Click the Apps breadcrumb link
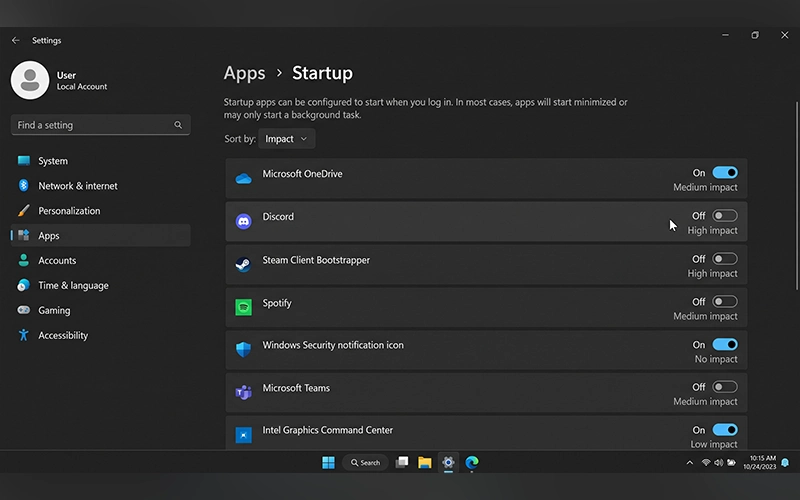The width and height of the screenshot is (800, 500). (x=244, y=73)
